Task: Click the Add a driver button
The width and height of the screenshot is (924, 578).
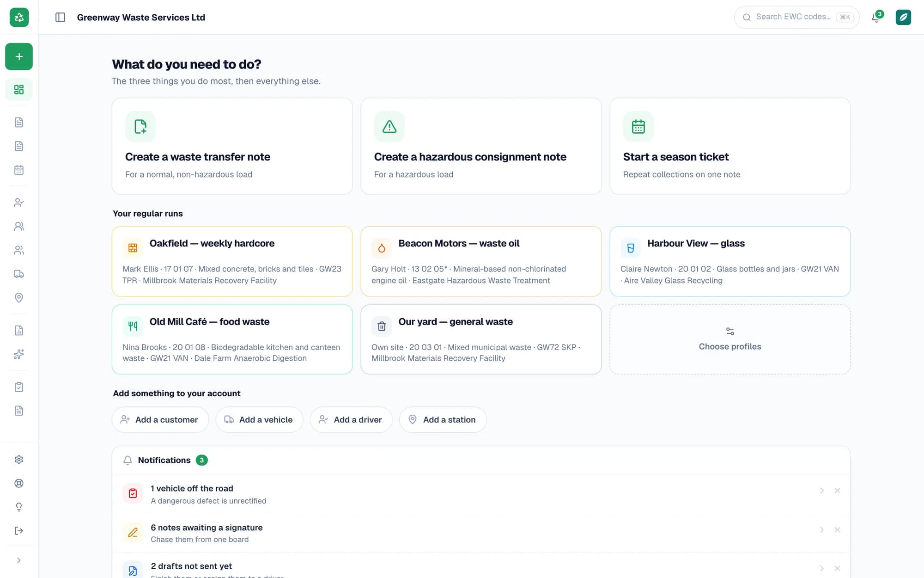Action: tap(351, 419)
